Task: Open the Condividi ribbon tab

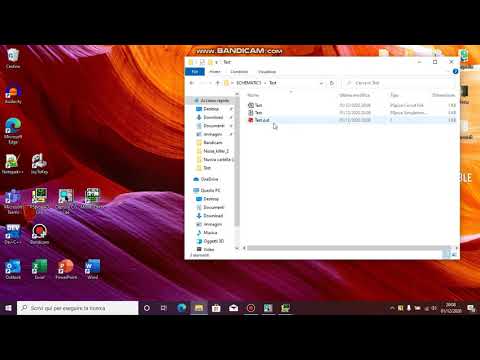Action: point(239,72)
